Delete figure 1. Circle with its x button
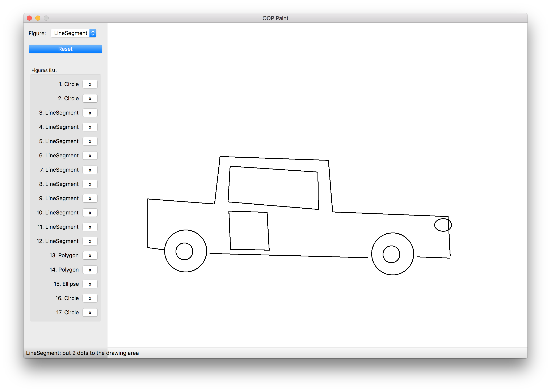This screenshot has width=551, height=392. point(90,84)
